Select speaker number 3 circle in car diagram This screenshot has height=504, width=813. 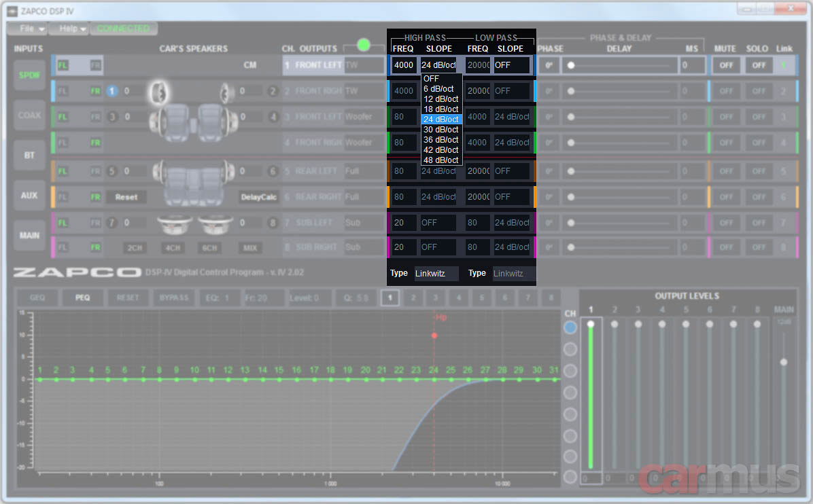[x=112, y=117]
